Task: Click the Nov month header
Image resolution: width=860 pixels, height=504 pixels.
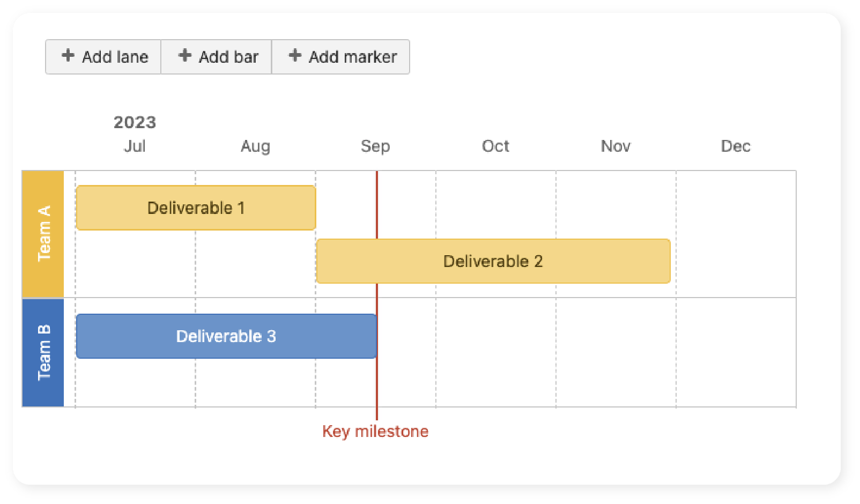Action: (x=616, y=146)
